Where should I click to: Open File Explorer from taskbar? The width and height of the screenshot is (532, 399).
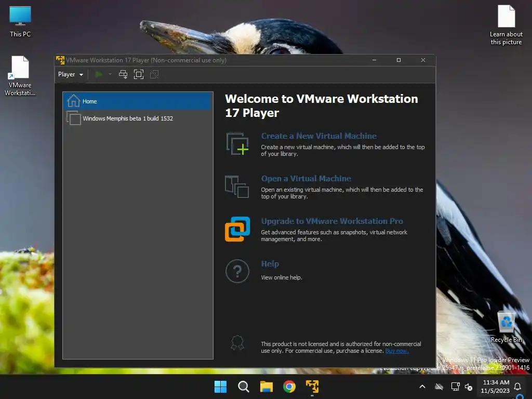click(267, 387)
